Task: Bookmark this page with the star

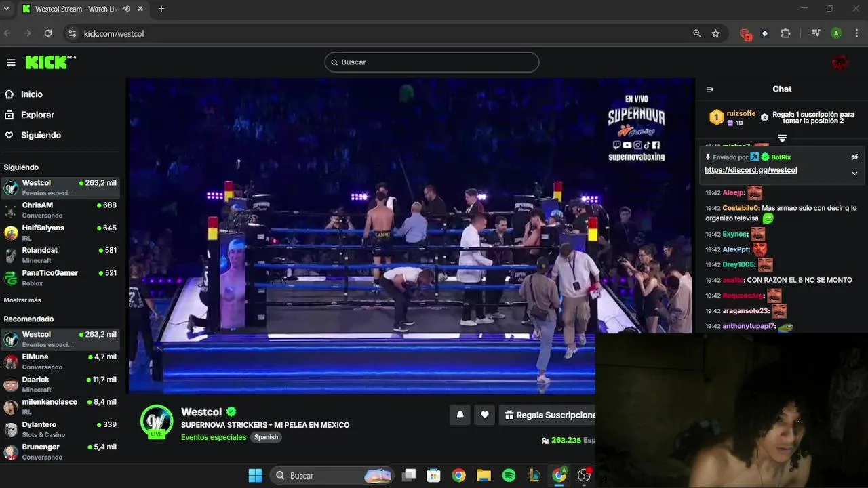Action: coord(715,33)
